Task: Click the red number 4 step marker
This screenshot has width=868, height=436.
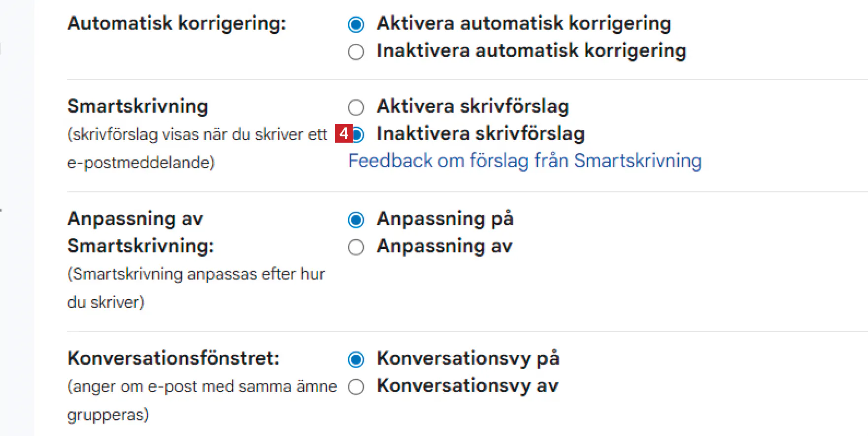Action: coord(343,133)
